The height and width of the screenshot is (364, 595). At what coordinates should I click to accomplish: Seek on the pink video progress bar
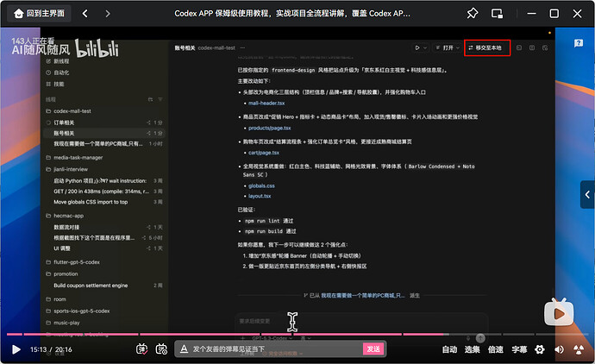(297, 335)
